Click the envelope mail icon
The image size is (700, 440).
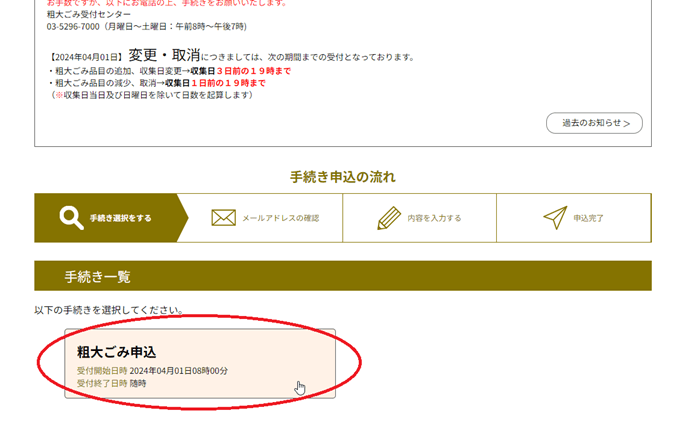pos(223,218)
